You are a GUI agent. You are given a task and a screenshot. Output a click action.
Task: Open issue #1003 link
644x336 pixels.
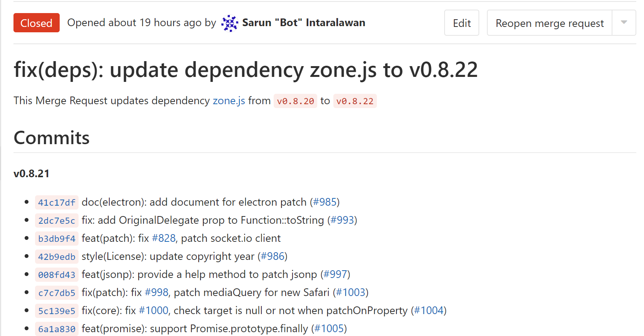351,293
